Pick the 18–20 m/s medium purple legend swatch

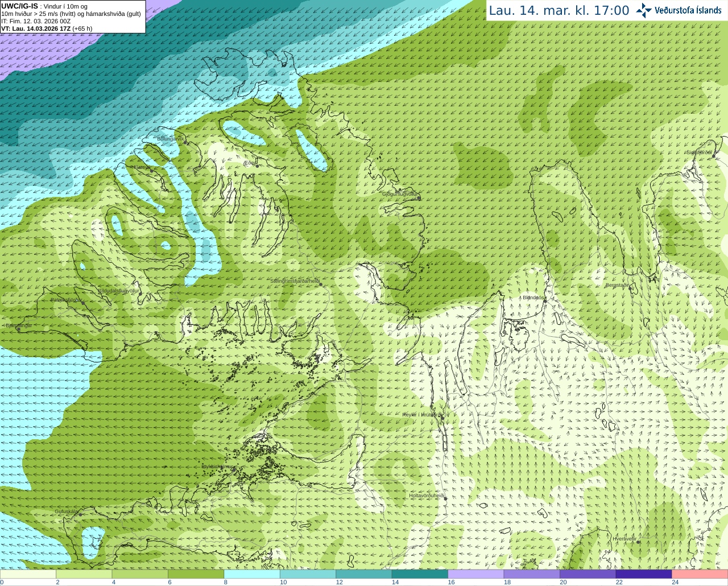[x=532, y=574]
